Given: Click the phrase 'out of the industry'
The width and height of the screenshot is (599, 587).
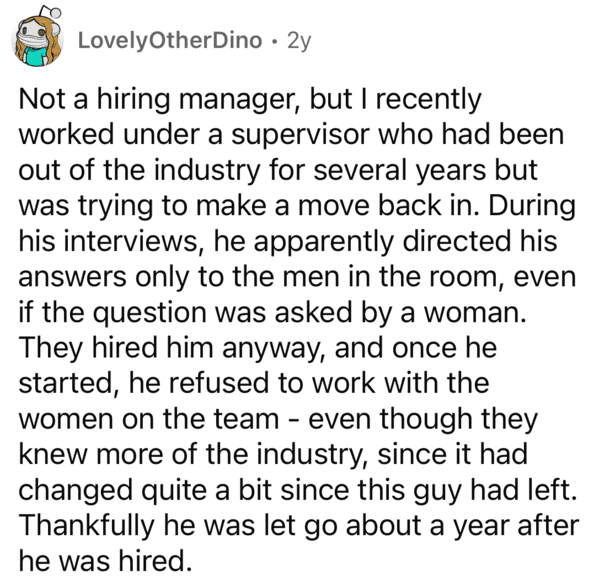Looking at the screenshot, I should 139,170.
